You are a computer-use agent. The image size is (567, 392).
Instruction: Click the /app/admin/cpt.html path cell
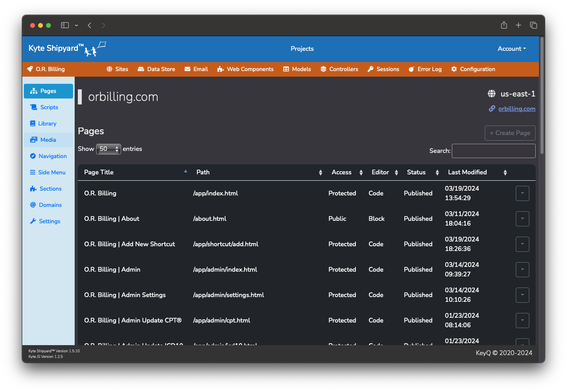pos(222,321)
